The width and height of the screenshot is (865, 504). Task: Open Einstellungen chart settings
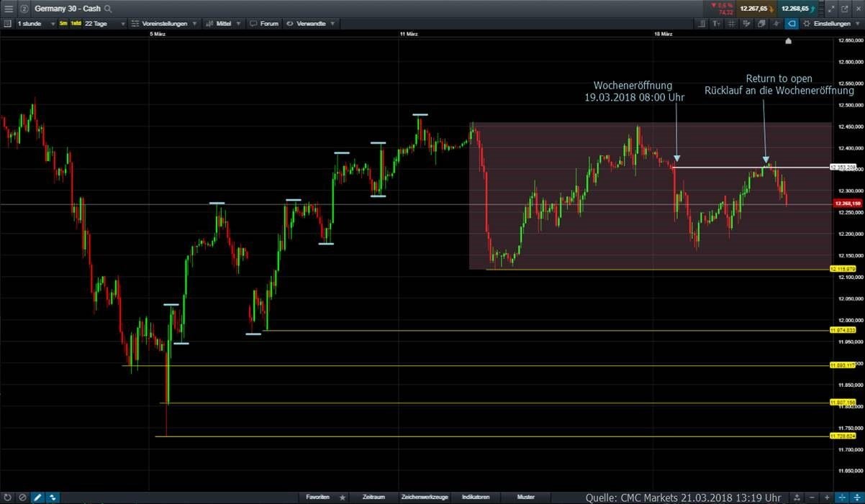click(830, 24)
